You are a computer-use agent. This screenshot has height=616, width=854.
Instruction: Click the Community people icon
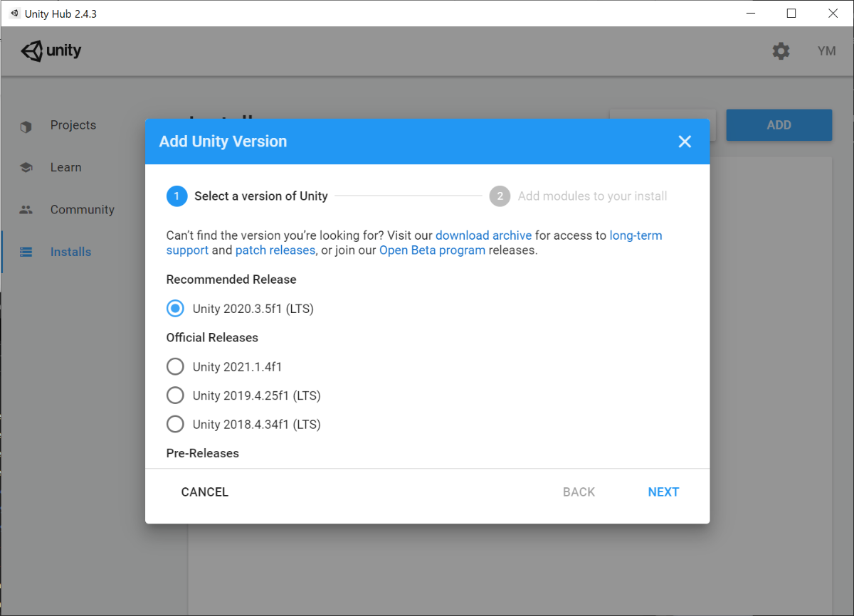tap(26, 210)
